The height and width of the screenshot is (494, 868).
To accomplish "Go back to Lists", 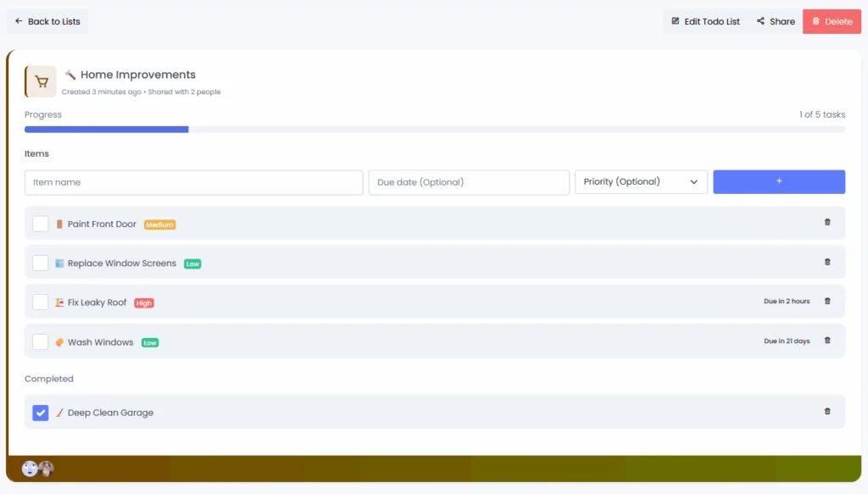I will pos(47,21).
